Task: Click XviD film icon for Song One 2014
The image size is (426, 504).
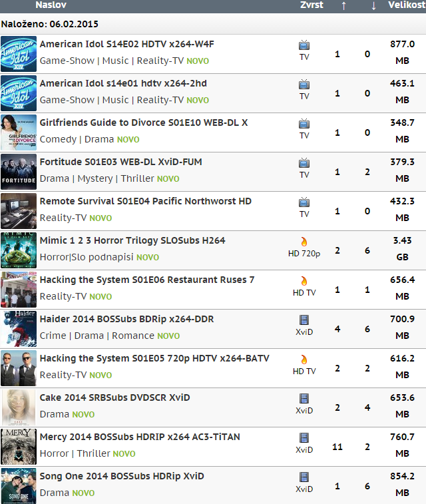Action: (304, 477)
